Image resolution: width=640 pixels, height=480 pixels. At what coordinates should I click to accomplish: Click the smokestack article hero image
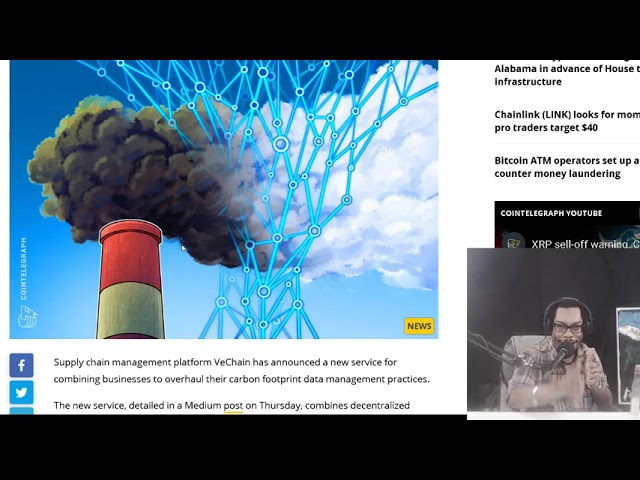[x=224, y=199]
